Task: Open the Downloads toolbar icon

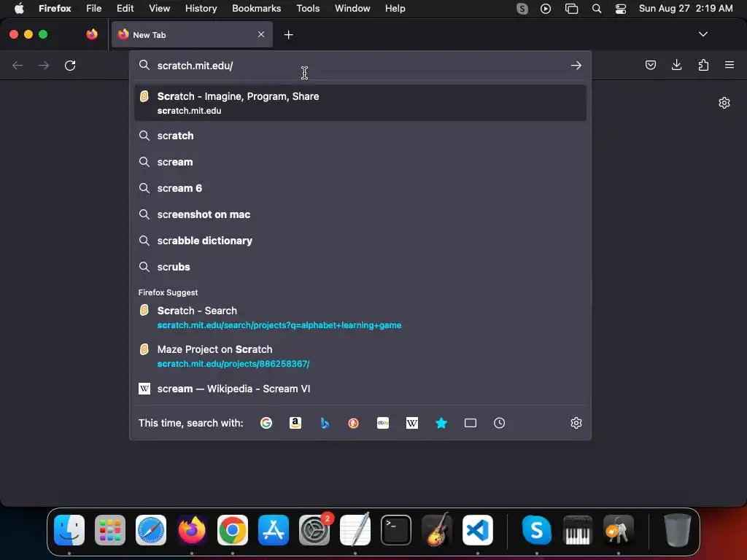Action: coord(676,65)
